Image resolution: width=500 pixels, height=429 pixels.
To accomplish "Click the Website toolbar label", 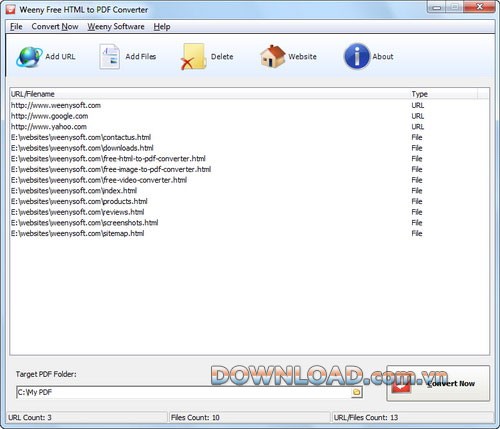I will click(302, 57).
